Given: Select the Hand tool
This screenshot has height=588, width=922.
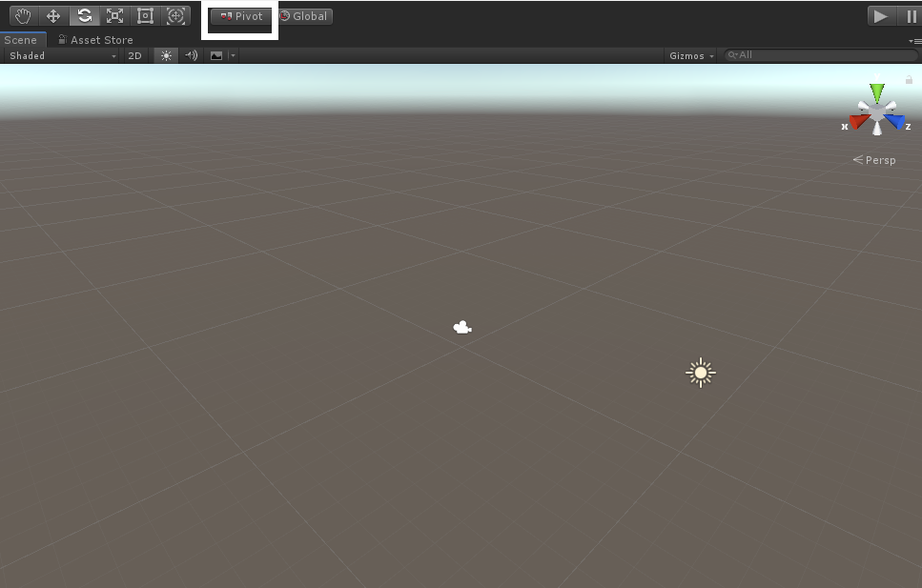Looking at the screenshot, I should 21,15.
